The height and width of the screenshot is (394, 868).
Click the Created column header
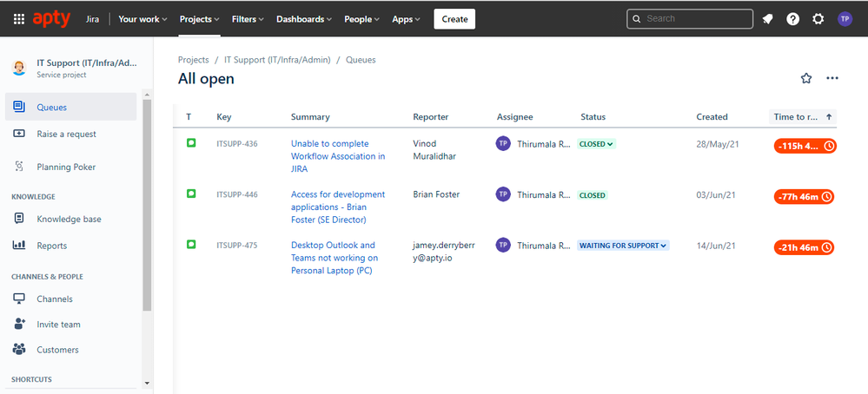(712, 116)
